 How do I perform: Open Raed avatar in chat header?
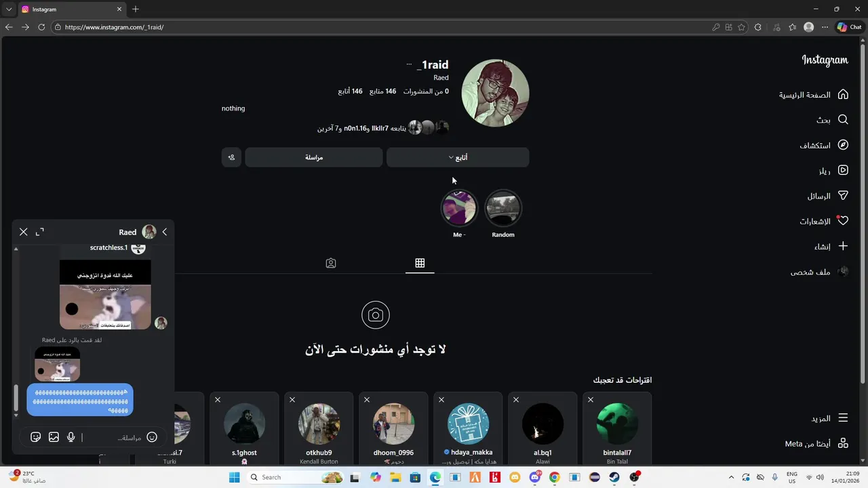click(149, 232)
